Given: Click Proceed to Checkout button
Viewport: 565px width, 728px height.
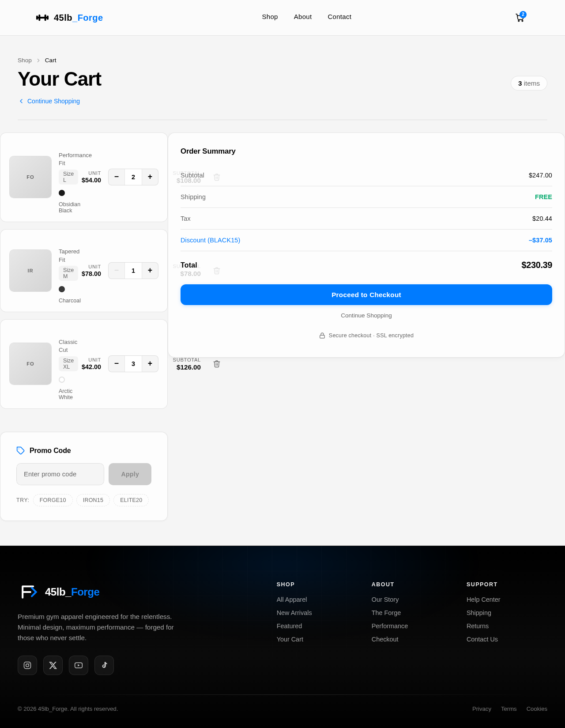Looking at the screenshot, I should [x=366, y=295].
